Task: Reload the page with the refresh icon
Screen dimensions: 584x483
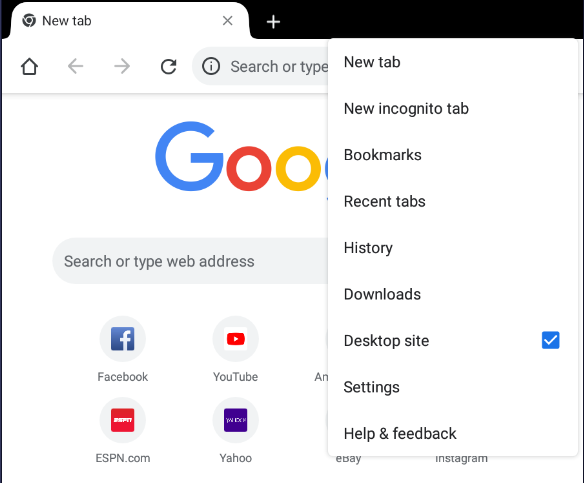Action: [168, 67]
